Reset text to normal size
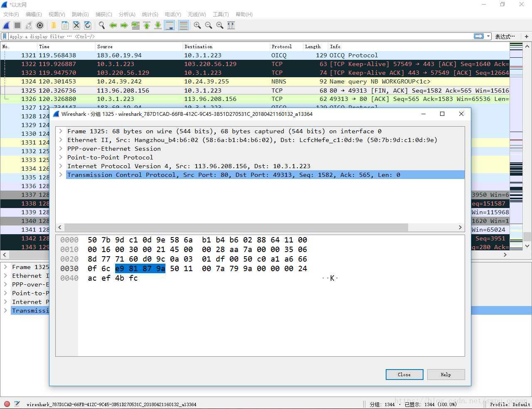Screen dimensions: 532x409 pyautogui.click(x=220, y=25)
